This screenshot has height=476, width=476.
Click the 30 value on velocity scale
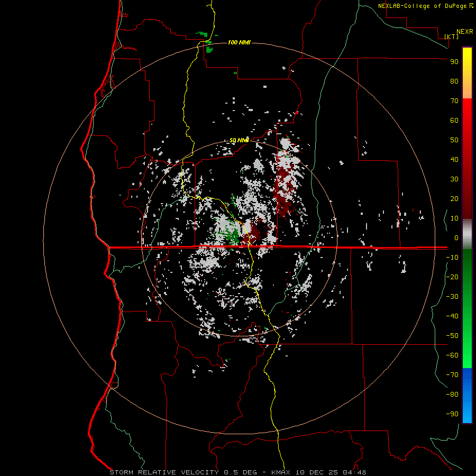pos(454,179)
